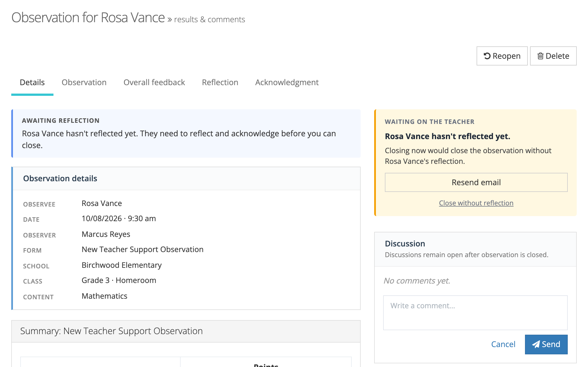Open the Acknowledgment tab
This screenshot has width=588, height=367.
point(287,82)
